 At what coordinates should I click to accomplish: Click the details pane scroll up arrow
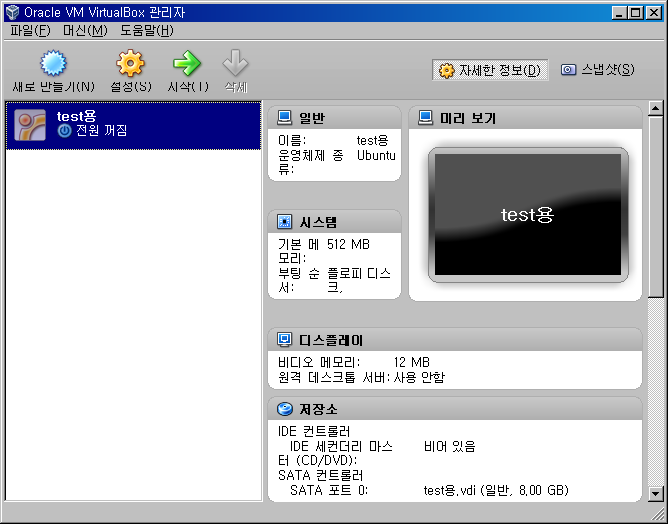tap(655, 108)
